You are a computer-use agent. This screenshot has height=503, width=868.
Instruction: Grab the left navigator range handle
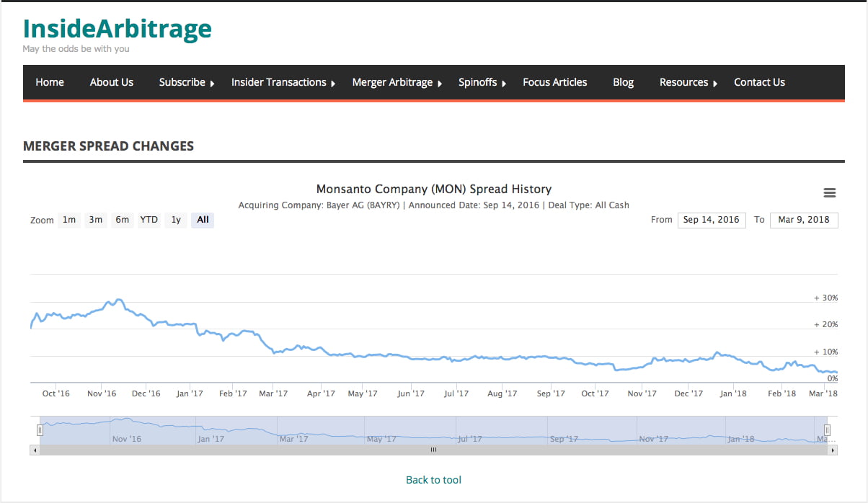click(40, 429)
